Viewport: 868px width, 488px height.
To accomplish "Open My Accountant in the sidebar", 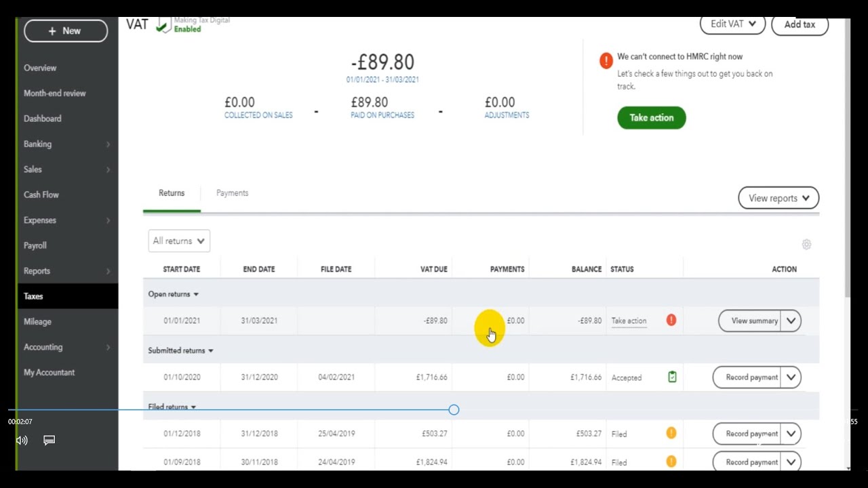I will point(50,373).
